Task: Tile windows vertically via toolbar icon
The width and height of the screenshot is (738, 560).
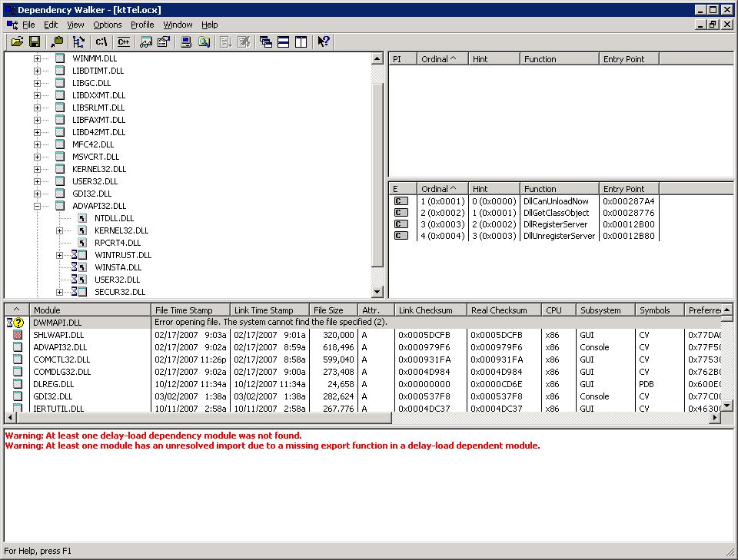Action: pyautogui.click(x=301, y=41)
